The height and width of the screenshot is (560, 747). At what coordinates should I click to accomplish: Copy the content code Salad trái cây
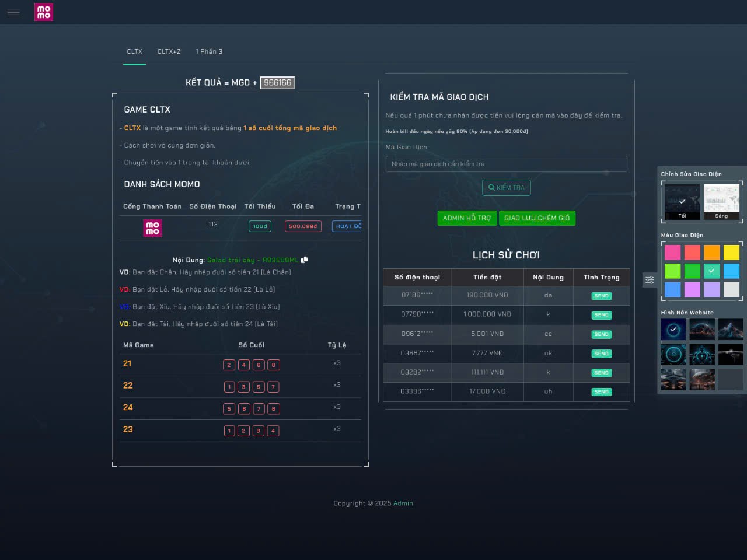(305, 260)
